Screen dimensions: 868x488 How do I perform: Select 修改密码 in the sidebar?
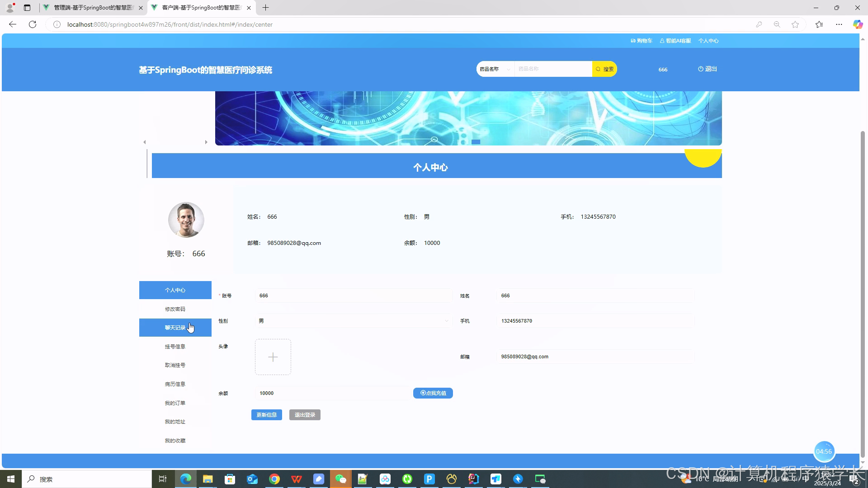[x=175, y=309]
